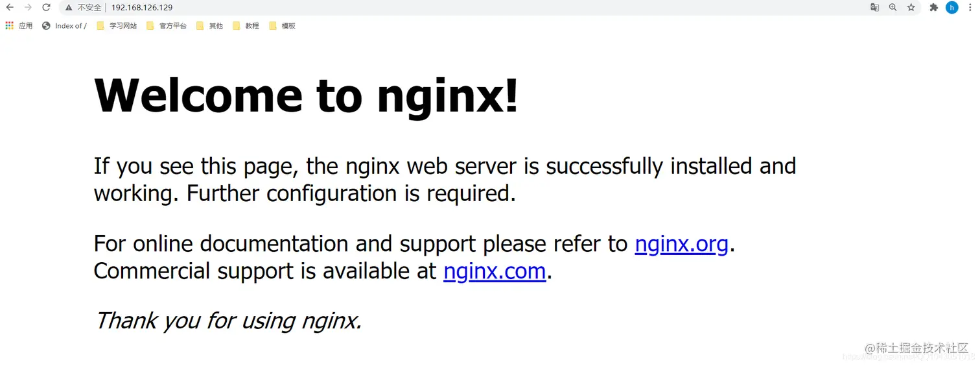Open the 应用 apps shortcut
980x366 pixels.
[19, 26]
